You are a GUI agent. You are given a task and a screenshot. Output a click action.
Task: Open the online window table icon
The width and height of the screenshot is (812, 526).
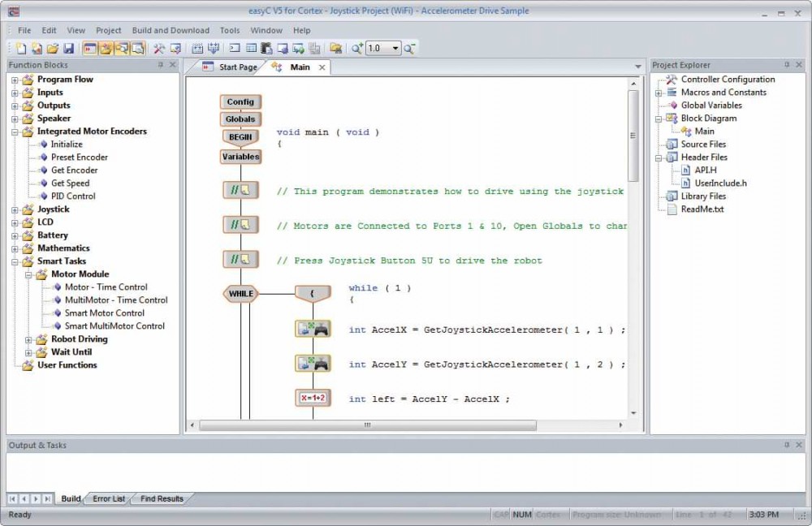tap(251, 49)
